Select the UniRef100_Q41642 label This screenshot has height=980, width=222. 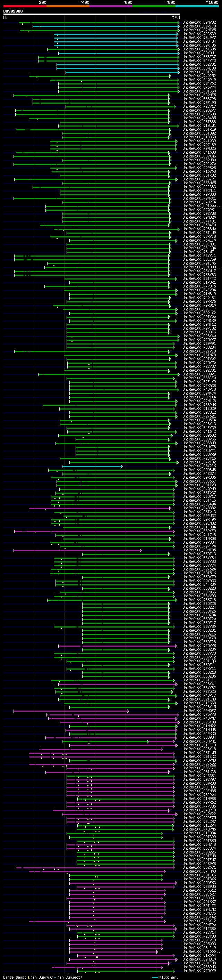click(199, 431)
